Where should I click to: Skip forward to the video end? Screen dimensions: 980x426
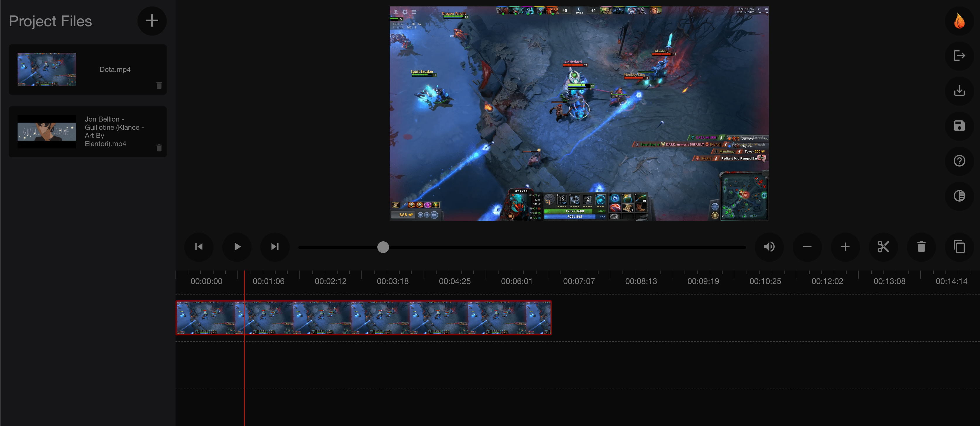[275, 247]
